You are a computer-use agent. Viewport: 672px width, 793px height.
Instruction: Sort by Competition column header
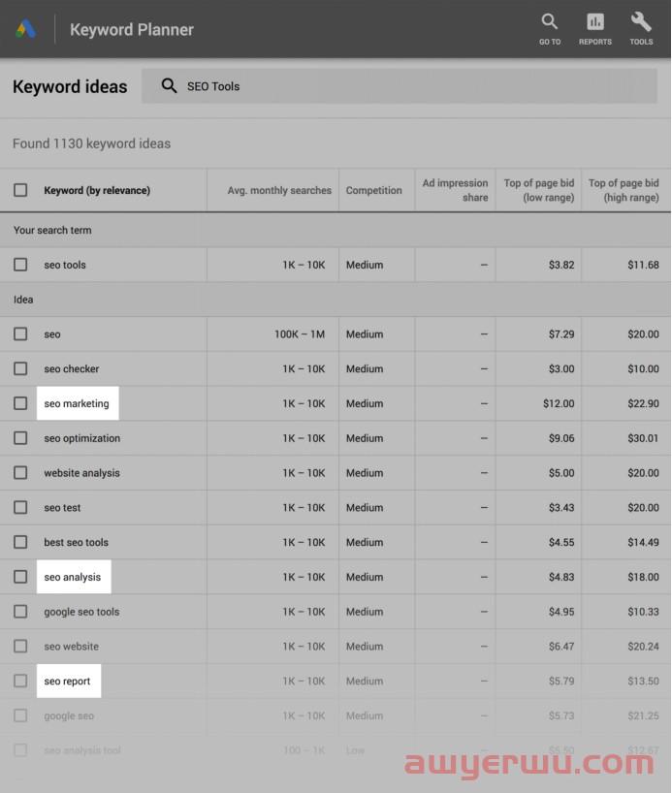pos(373,191)
